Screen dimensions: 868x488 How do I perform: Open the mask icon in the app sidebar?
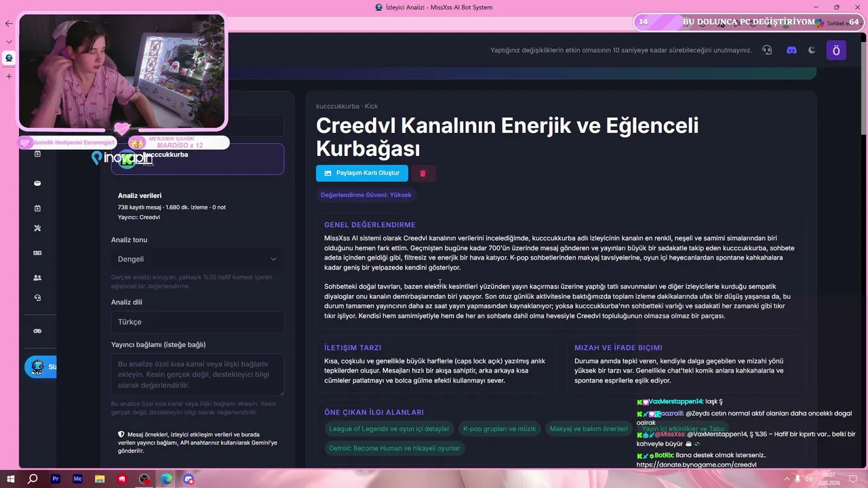click(37, 183)
